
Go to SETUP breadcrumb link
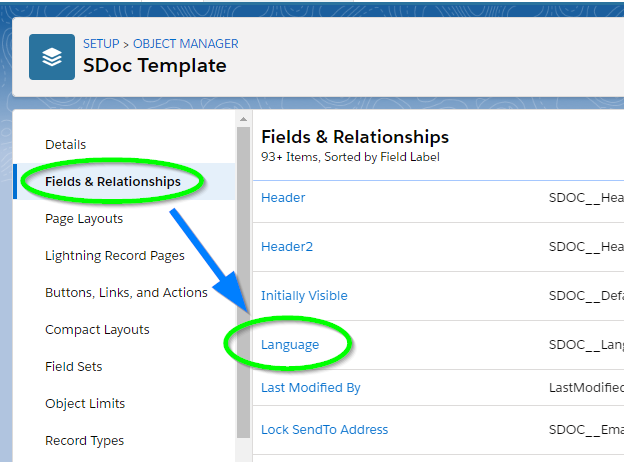[x=101, y=43]
